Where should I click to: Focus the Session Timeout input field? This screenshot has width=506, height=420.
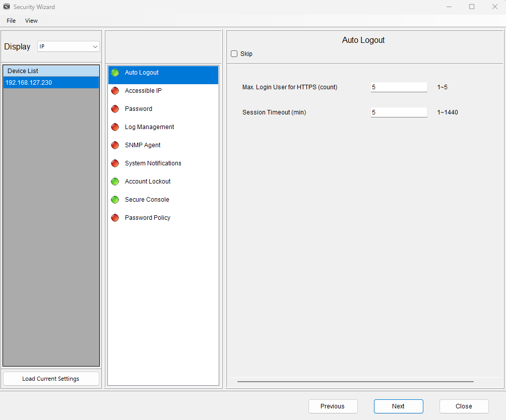point(399,112)
